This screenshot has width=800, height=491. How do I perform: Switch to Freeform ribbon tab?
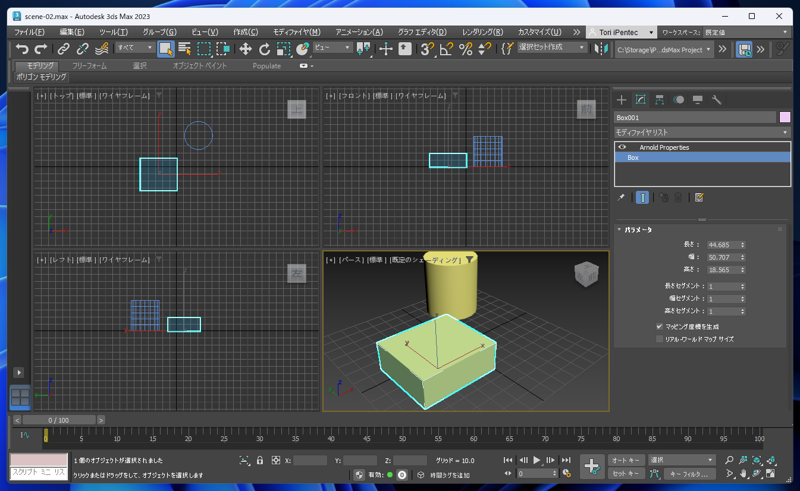coord(89,66)
